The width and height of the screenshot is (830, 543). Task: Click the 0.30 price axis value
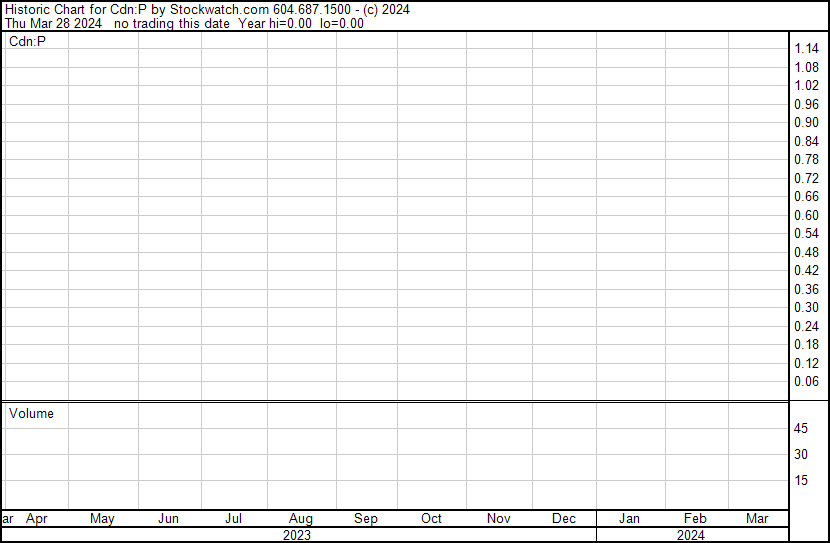click(806, 307)
